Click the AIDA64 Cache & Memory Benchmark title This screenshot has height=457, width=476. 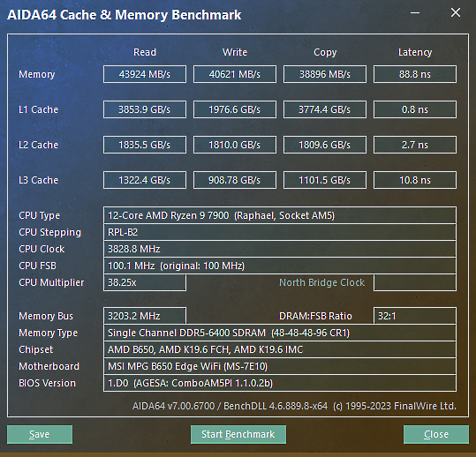[x=125, y=15]
